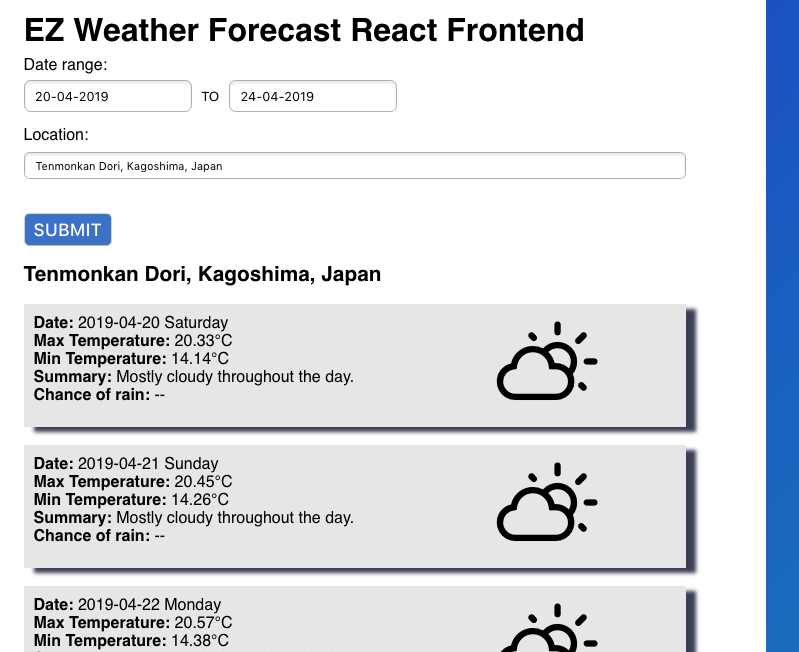The image size is (799, 652).
Task: Select the 2019-04-20 Saturday date line
Action: pyautogui.click(x=131, y=323)
